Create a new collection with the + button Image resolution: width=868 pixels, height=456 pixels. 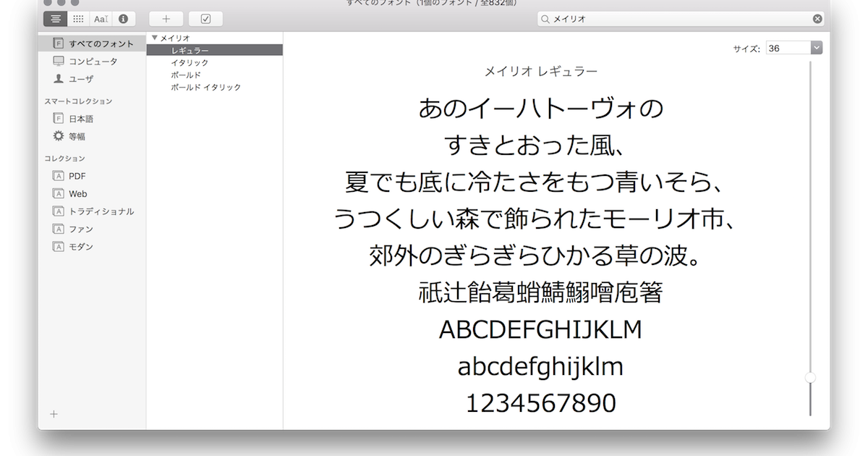pos(53,414)
